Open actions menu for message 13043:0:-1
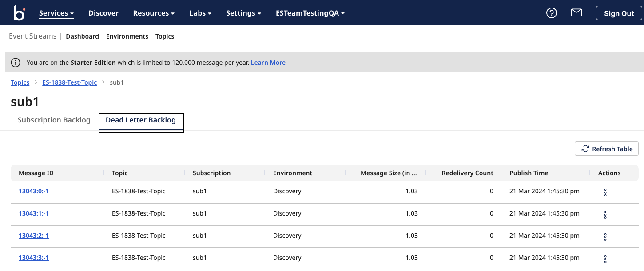 coord(605,192)
